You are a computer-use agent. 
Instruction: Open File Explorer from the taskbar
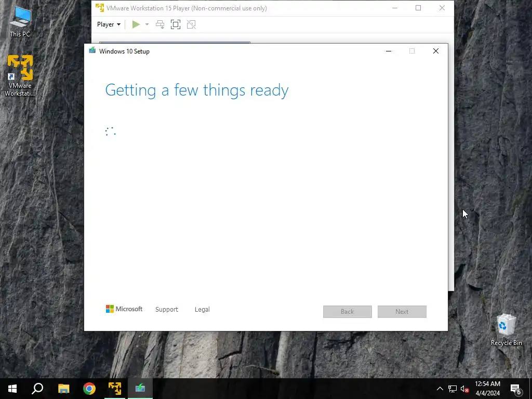pyautogui.click(x=63, y=389)
